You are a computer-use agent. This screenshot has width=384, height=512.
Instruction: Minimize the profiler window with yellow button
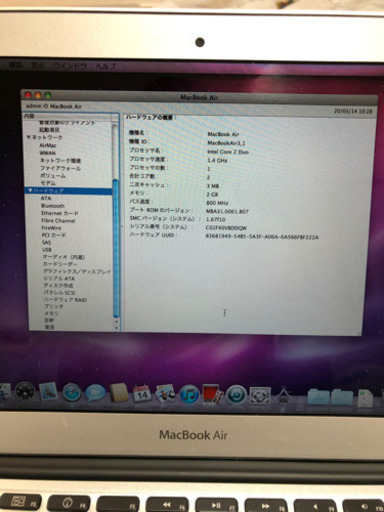coord(38,95)
